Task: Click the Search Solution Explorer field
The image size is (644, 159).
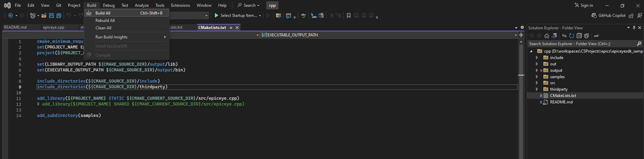Action: (582, 44)
